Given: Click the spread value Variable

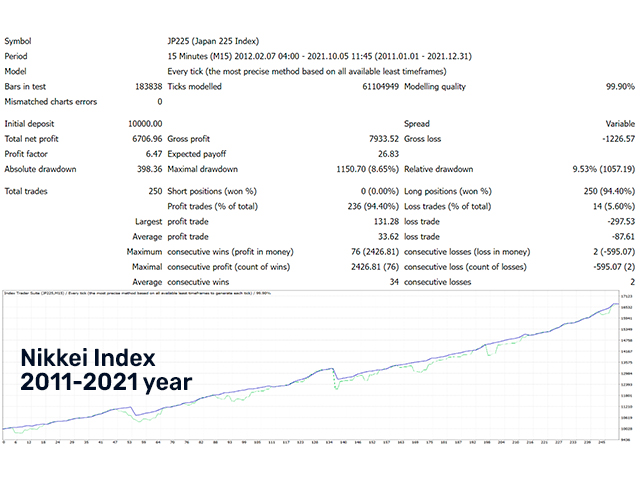Looking at the screenshot, I should click(620, 124).
